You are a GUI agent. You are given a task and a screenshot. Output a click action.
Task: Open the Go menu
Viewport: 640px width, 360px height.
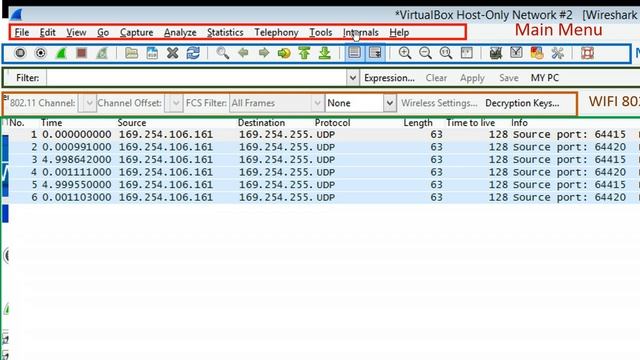(x=103, y=32)
